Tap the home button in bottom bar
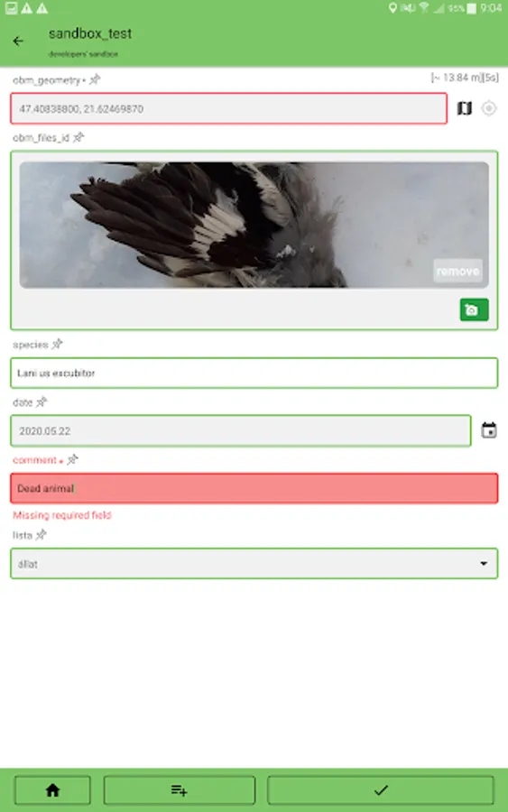 [x=52, y=790]
